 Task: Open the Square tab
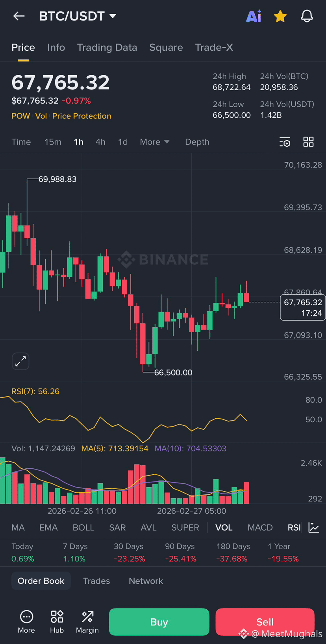[x=166, y=48]
